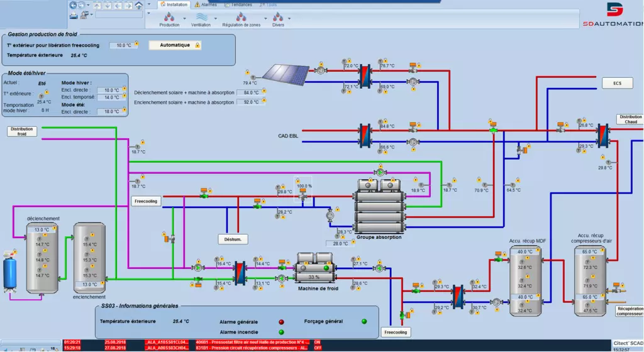Click the blue expansion vessel icon

point(10,271)
